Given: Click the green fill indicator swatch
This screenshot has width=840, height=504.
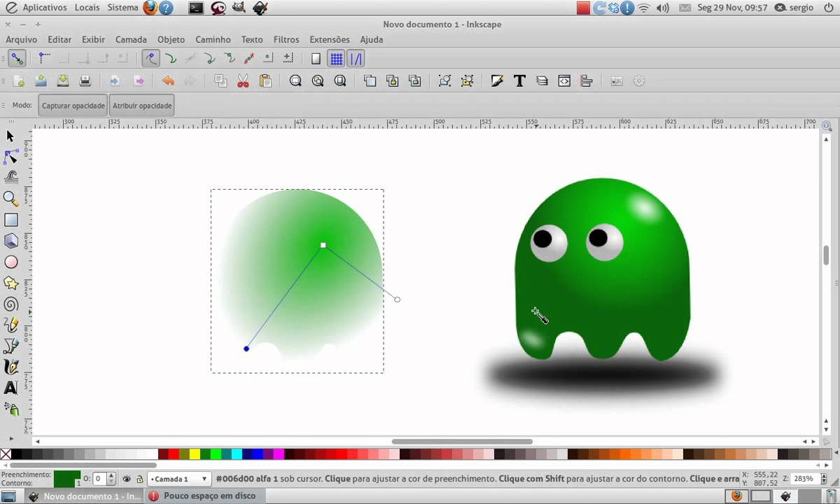Looking at the screenshot, I should point(67,479).
